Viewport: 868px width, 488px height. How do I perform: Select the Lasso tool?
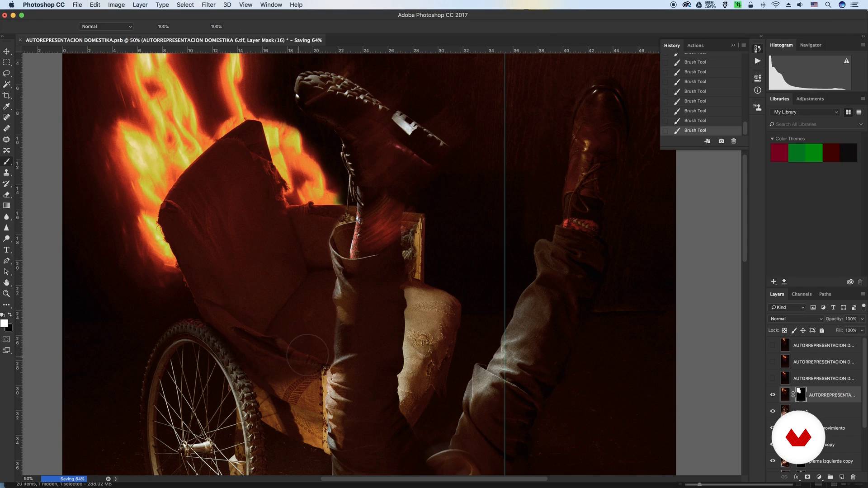(x=6, y=73)
